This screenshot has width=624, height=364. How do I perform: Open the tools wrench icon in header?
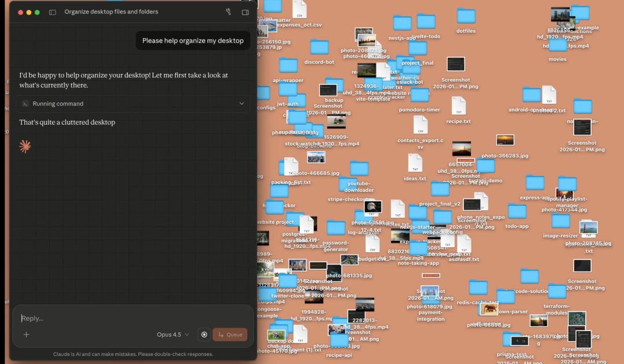(228, 12)
